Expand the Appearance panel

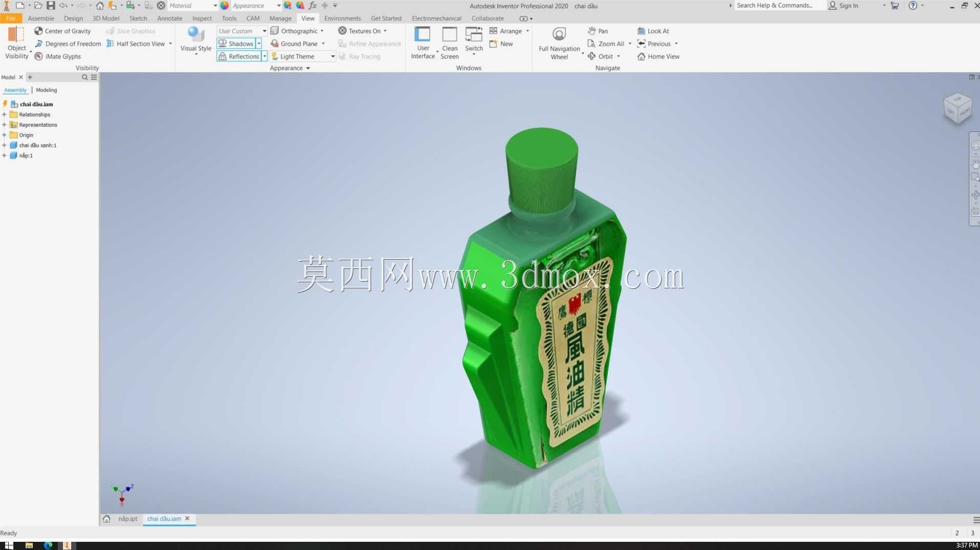click(x=290, y=68)
